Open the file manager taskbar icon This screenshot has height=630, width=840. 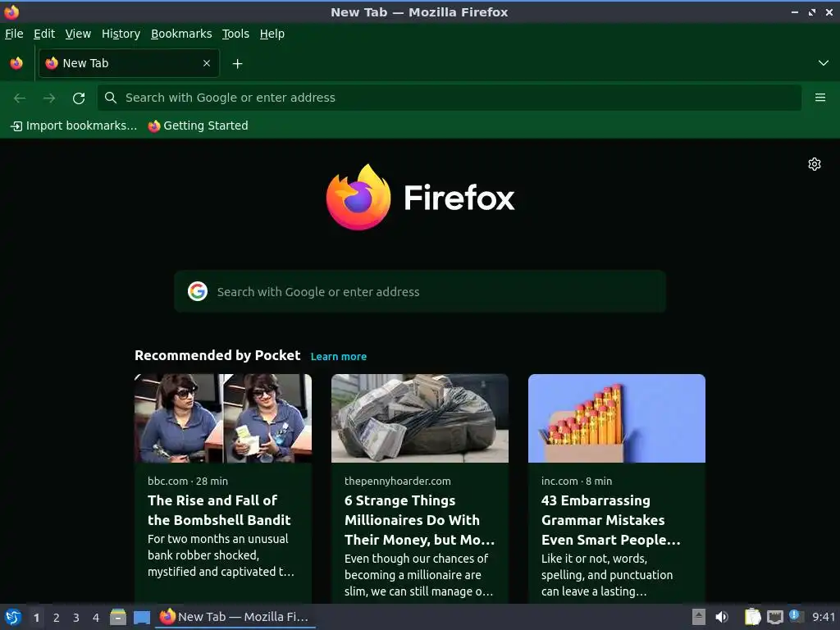[x=118, y=617]
